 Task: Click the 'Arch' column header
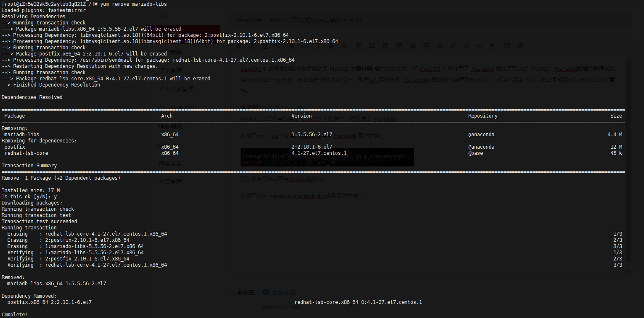(167, 116)
